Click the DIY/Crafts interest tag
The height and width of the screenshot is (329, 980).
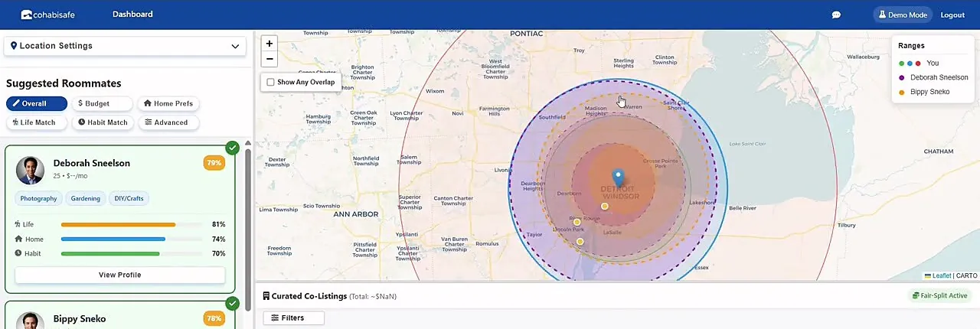[129, 198]
